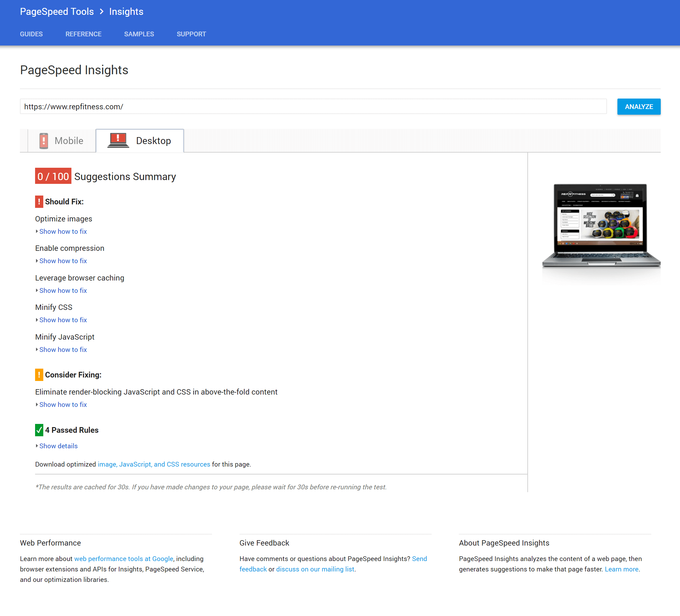Click the results cached for 30s note
The height and width of the screenshot is (616, 680).
coord(211,487)
